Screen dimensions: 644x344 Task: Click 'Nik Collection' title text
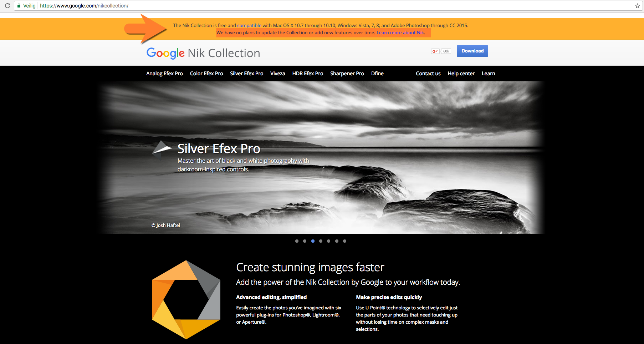pos(224,53)
